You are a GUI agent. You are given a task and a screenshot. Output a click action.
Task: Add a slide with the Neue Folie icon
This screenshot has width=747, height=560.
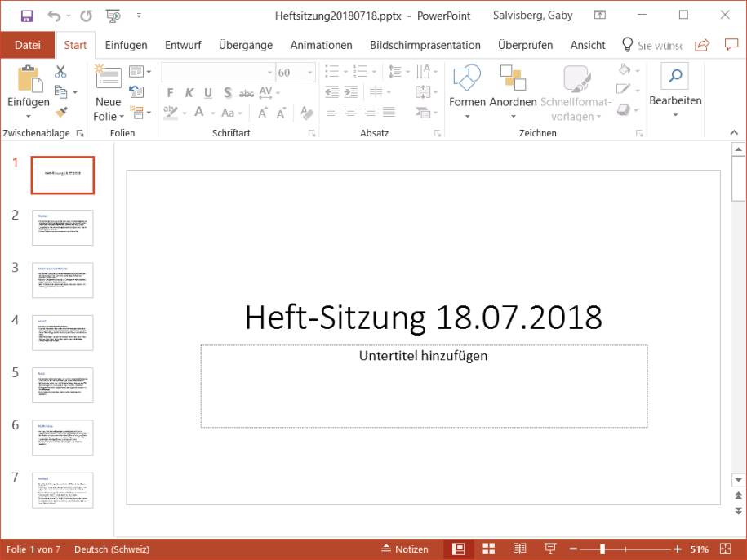tap(108, 77)
